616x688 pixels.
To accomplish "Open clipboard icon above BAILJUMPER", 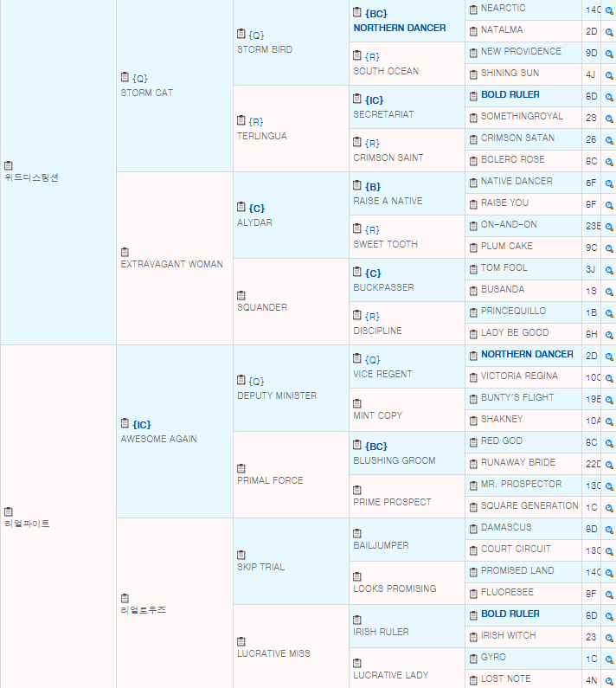I will click(357, 533).
